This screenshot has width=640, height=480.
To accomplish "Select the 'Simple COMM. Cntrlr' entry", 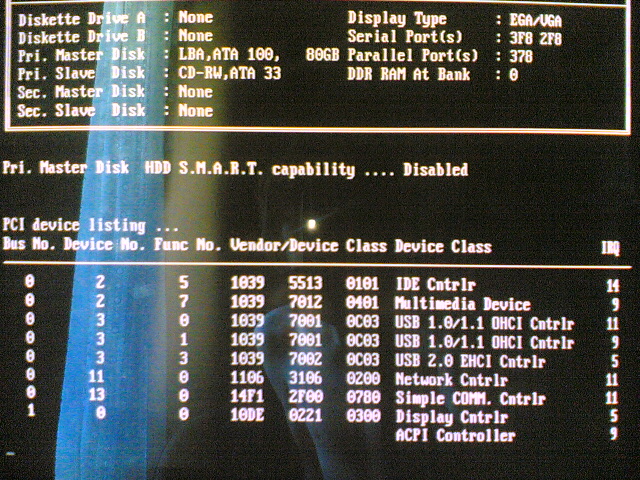I will click(x=471, y=398).
